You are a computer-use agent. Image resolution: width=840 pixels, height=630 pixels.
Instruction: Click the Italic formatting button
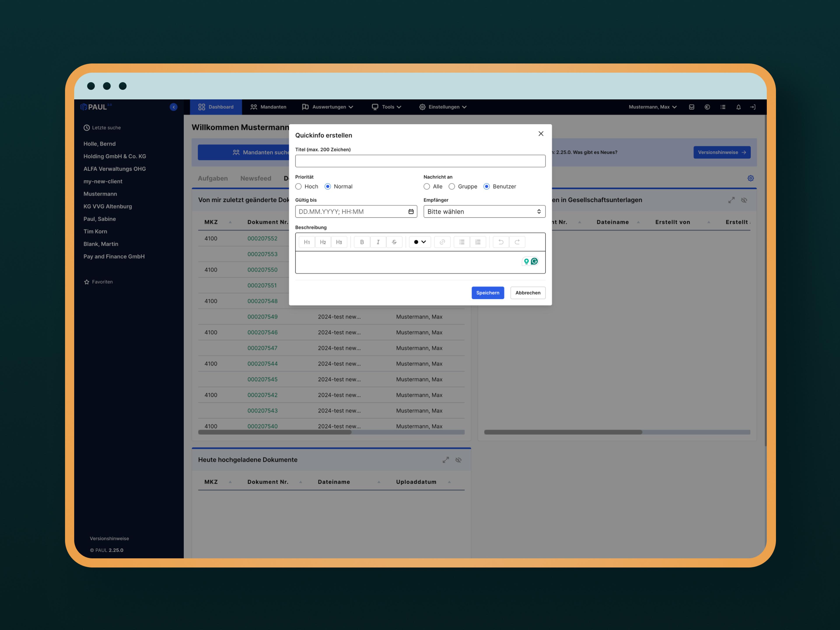click(378, 242)
